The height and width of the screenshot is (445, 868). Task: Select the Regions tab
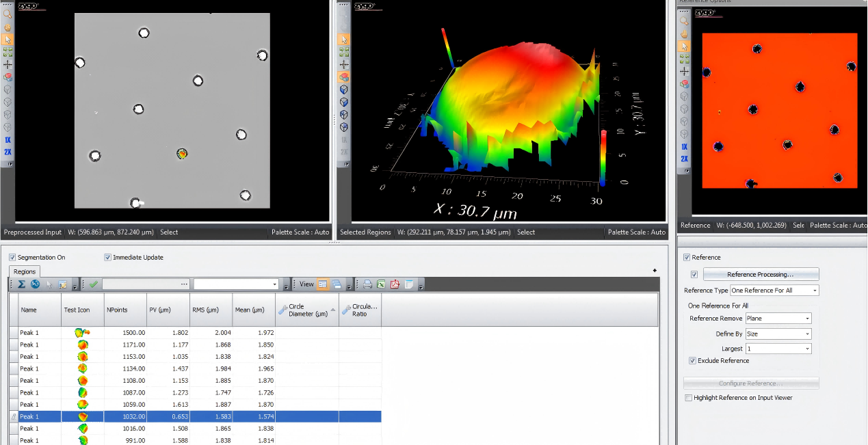click(x=25, y=272)
